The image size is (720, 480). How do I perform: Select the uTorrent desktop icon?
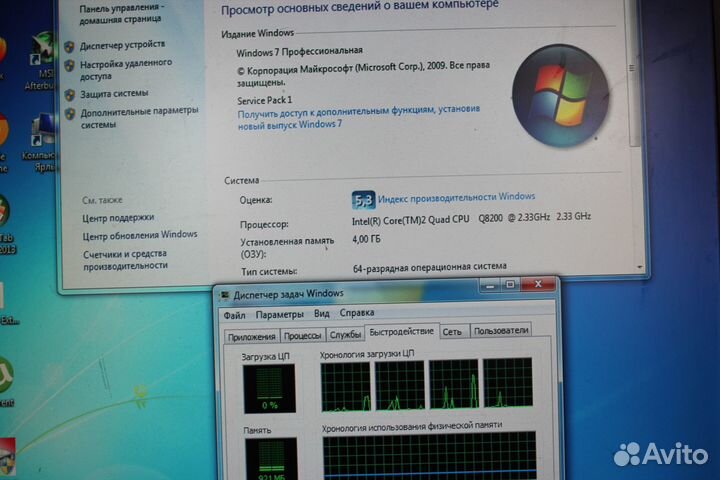[x=6, y=382]
